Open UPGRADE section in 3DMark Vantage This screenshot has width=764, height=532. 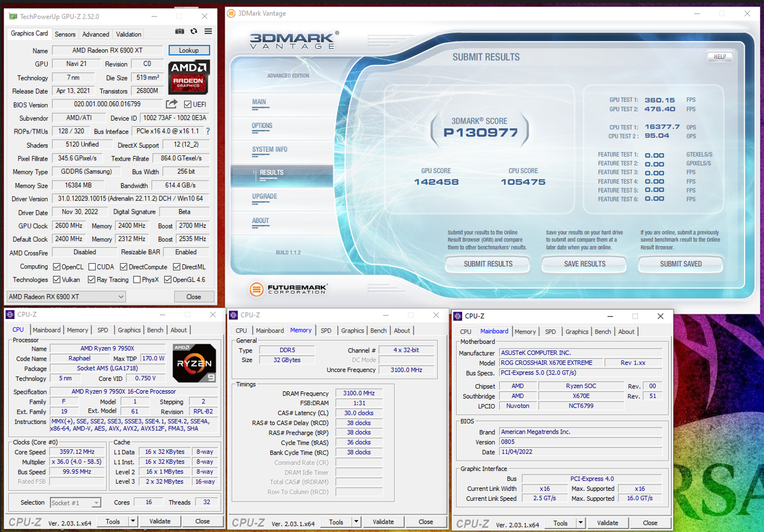(264, 196)
